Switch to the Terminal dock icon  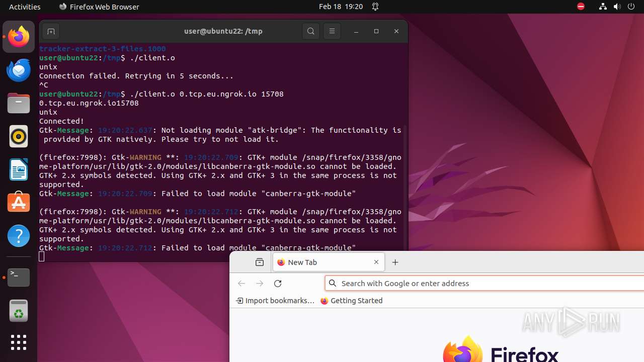[x=19, y=277]
